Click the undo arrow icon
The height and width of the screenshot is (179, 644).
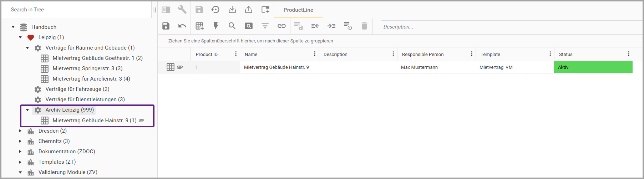coord(182,26)
